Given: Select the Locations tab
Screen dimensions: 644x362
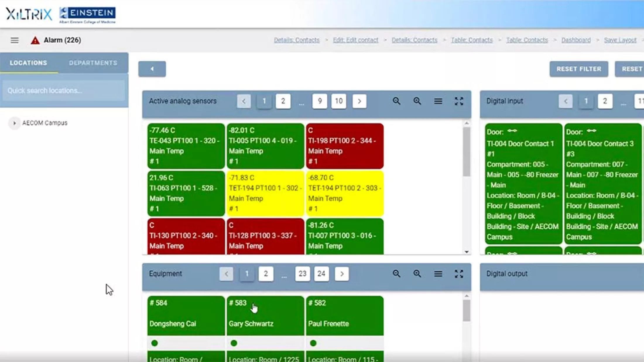Looking at the screenshot, I should point(28,63).
